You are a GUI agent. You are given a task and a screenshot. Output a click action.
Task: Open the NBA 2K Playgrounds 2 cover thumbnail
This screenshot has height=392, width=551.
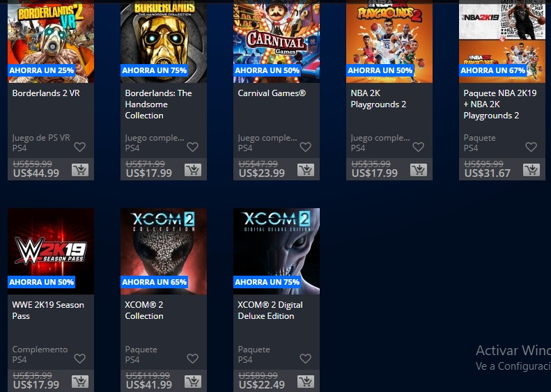tap(389, 42)
